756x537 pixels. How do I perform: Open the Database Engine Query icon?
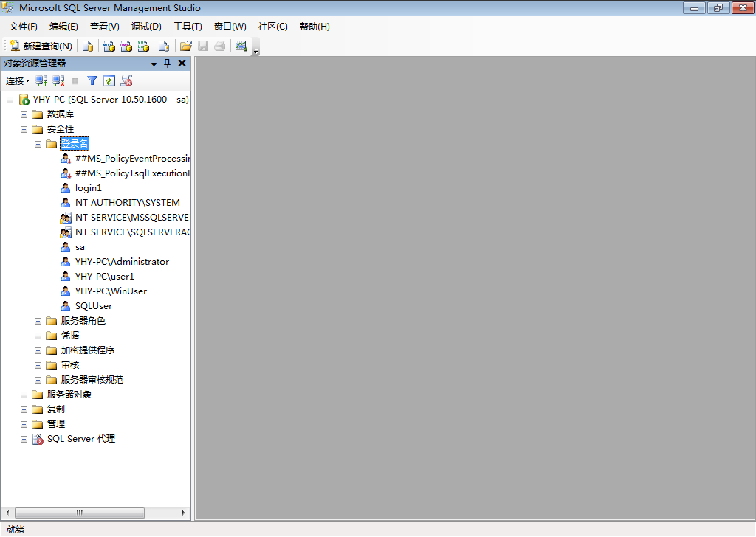pos(87,46)
